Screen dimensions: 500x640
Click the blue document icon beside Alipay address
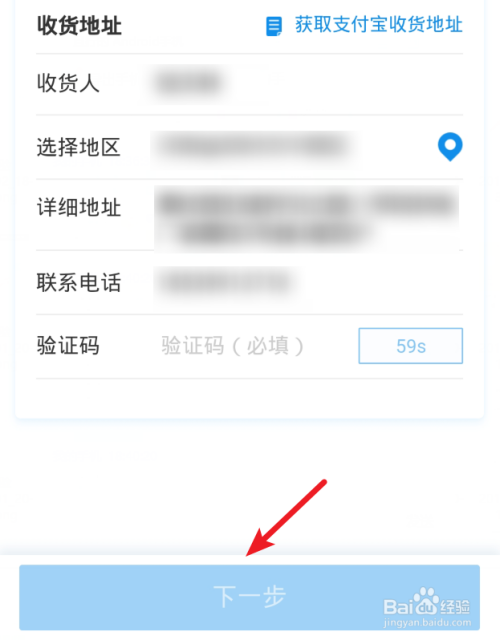point(273,26)
